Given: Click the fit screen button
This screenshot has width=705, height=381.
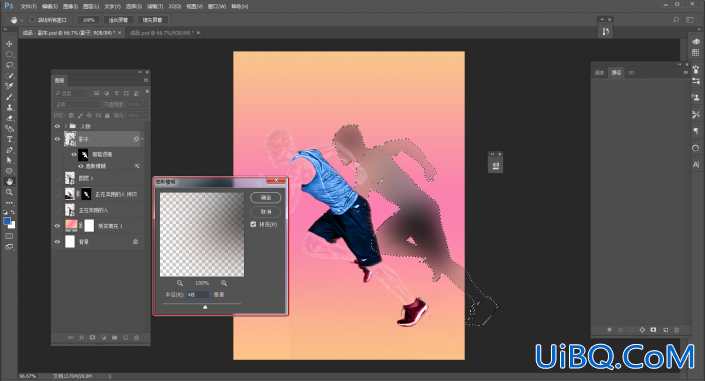Looking at the screenshot, I should (118, 20).
